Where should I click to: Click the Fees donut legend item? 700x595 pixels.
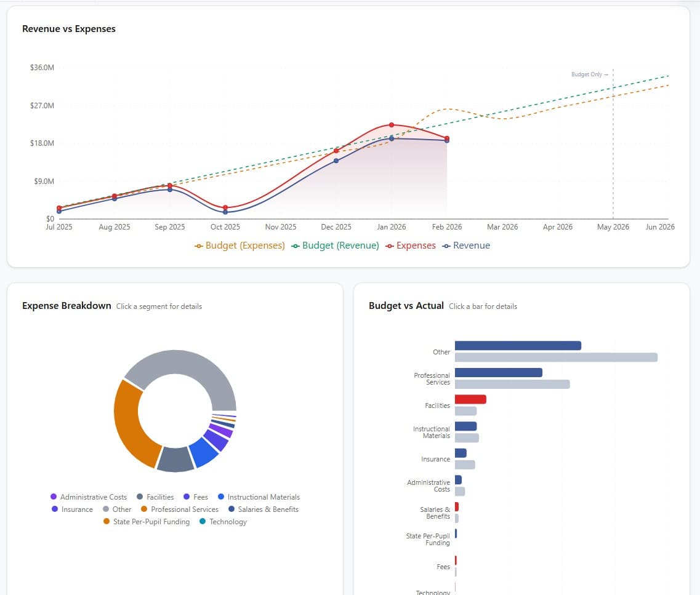coord(196,497)
